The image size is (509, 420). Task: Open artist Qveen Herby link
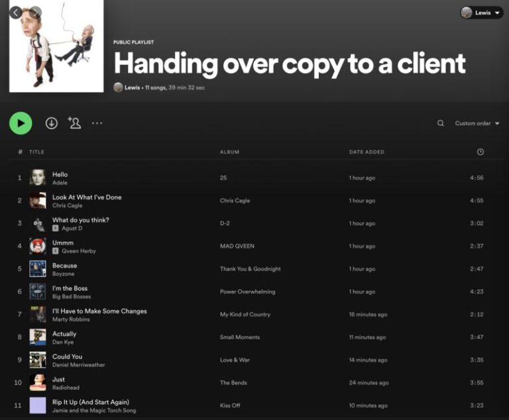click(x=79, y=251)
